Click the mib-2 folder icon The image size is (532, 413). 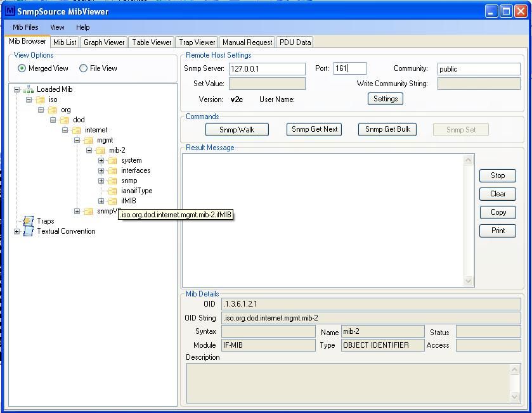pos(101,150)
